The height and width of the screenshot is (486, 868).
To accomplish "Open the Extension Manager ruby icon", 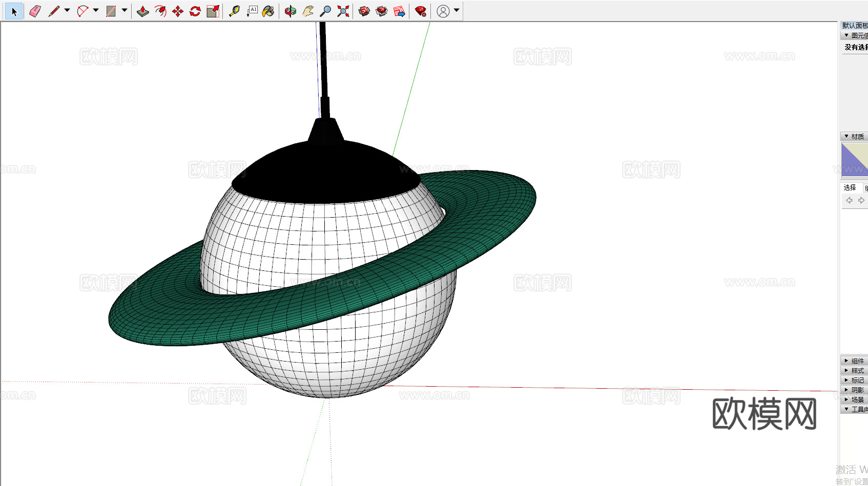I will tap(421, 11).
